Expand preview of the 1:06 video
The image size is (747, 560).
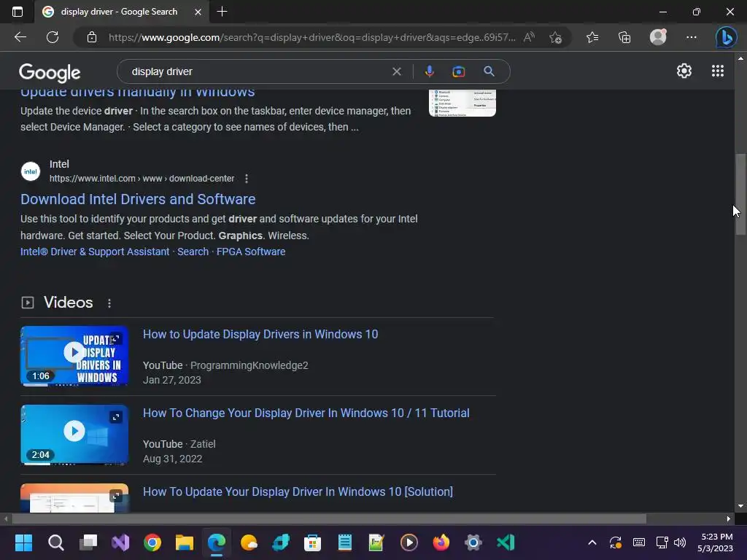tap(116, 338)
